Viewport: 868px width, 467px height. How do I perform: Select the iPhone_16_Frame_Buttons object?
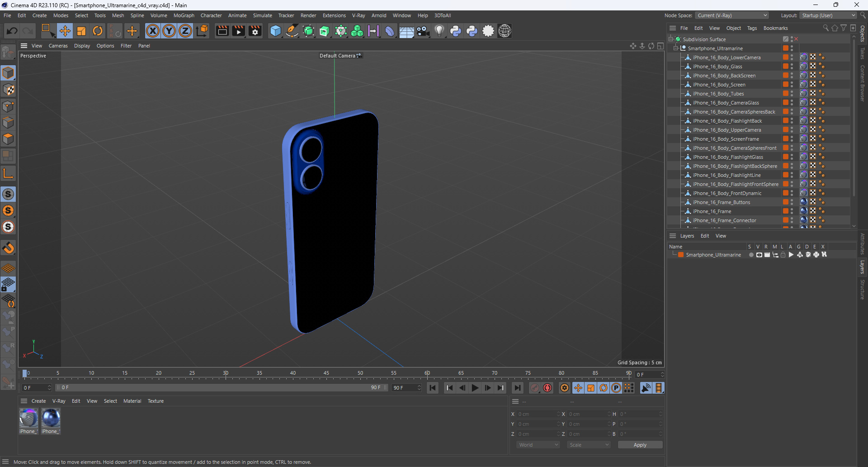(x=721, y=202)
